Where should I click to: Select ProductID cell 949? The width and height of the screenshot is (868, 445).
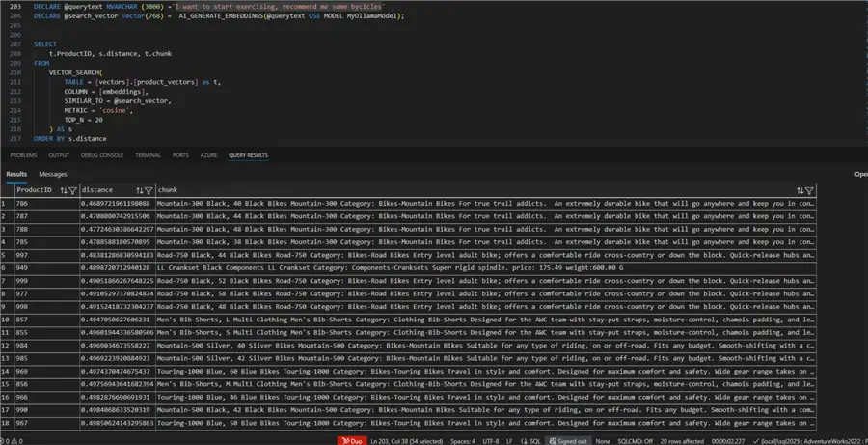pos(47,267)
